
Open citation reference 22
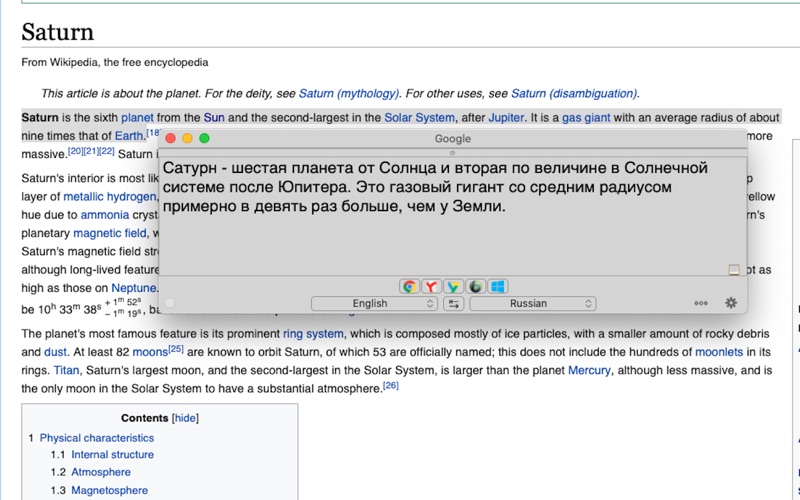(x=107, y=151)
